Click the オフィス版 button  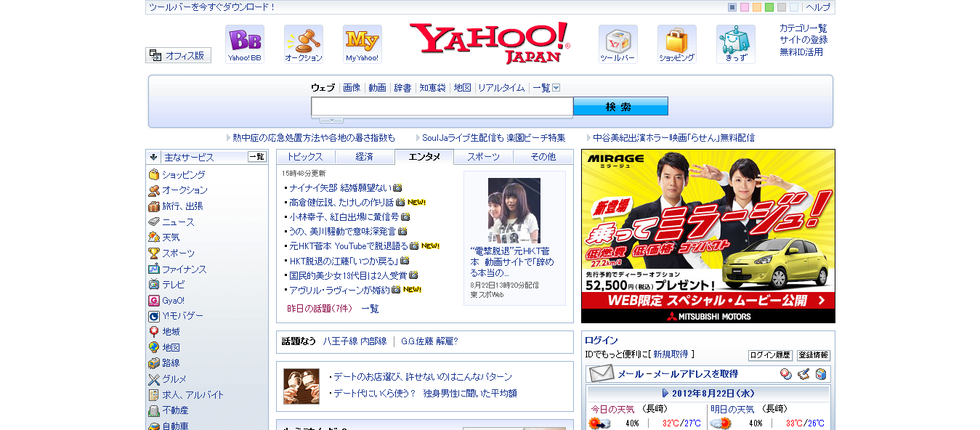pyautogui.click(x=179, y=55)
